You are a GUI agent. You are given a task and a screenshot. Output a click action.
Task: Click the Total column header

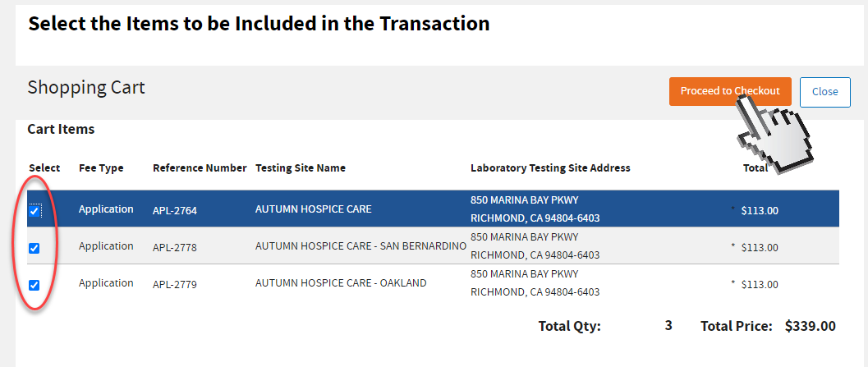click(755, 168)
